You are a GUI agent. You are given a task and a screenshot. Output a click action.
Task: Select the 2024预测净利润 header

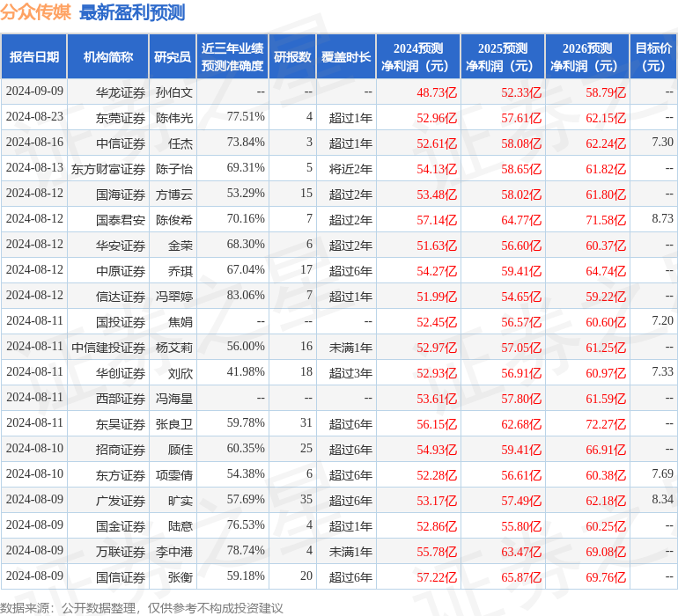[x=418, y=57]
